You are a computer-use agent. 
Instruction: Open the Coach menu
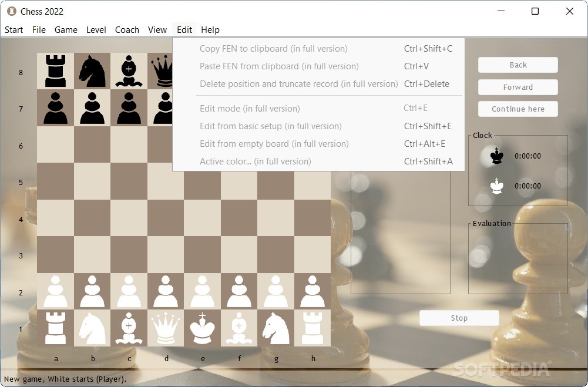pos(127,29)
